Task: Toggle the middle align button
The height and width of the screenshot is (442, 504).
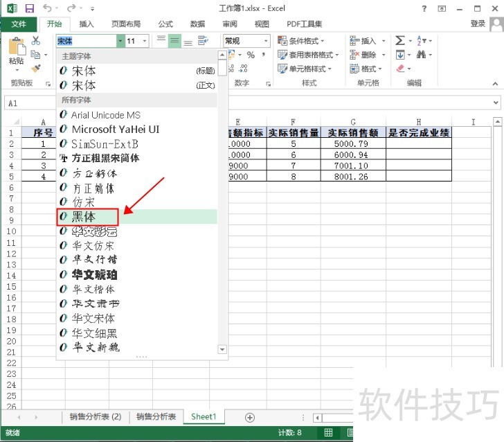Action: 174,41
